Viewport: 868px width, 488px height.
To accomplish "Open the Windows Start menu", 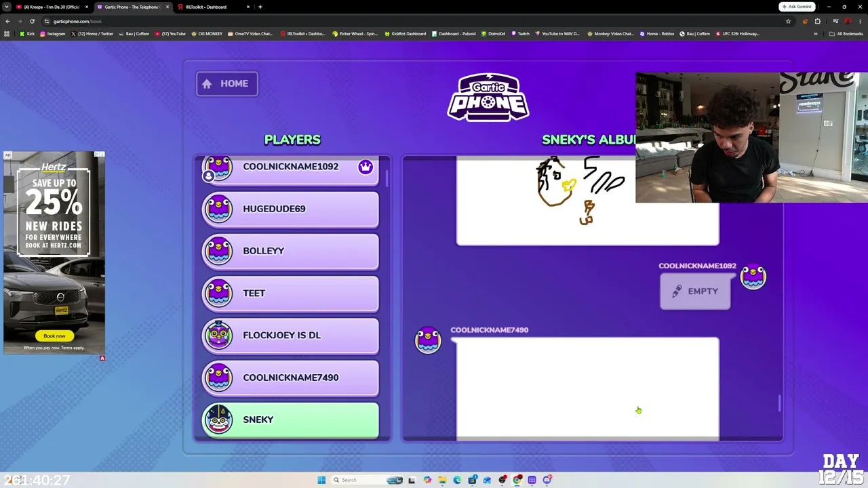I will point(321,480).
